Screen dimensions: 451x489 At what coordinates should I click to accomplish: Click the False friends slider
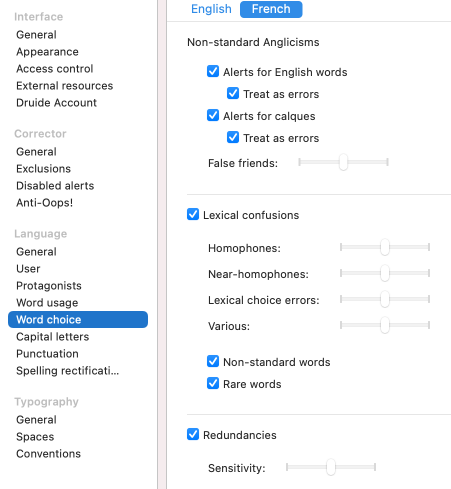coord(343,162)
